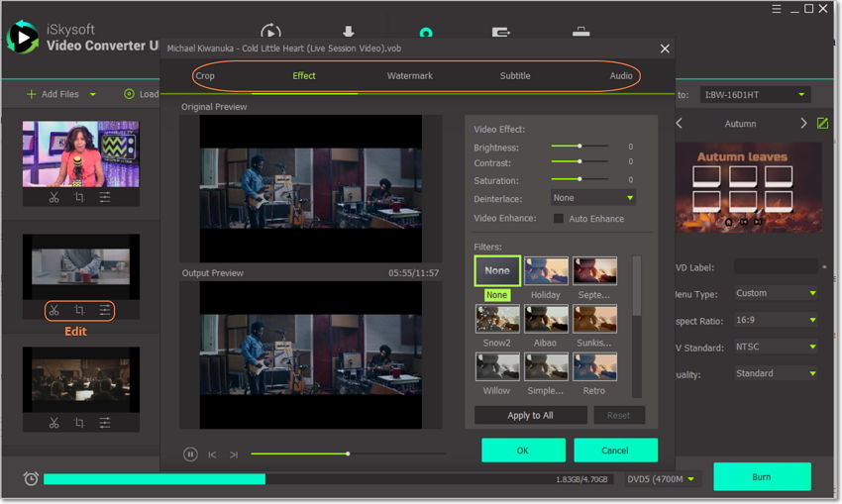Apply the September filter

pyautogui.click(x=594, y=271)
